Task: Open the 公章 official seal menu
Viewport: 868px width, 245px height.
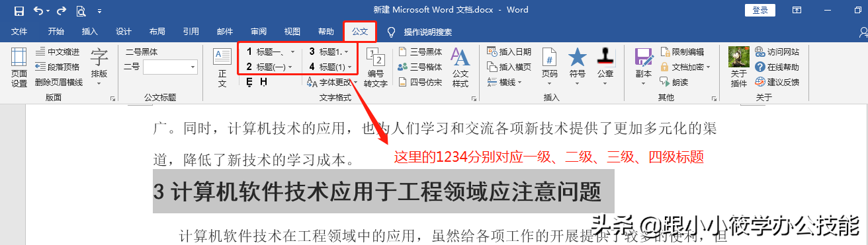Action: [605, 67]
